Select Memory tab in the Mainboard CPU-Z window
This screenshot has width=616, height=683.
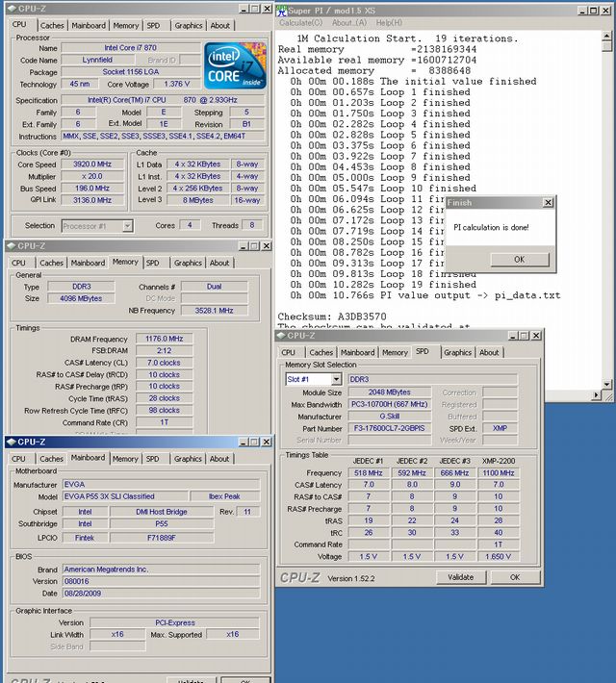(125, 459)
